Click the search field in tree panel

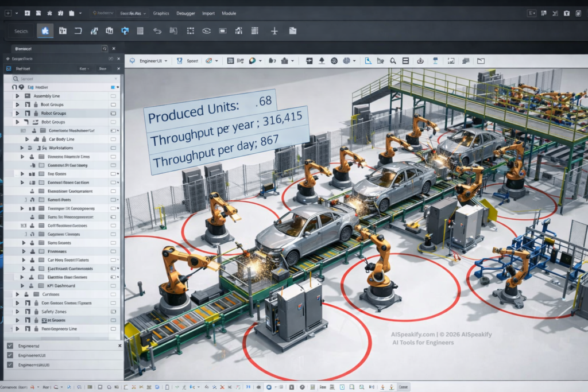(57, 78)
